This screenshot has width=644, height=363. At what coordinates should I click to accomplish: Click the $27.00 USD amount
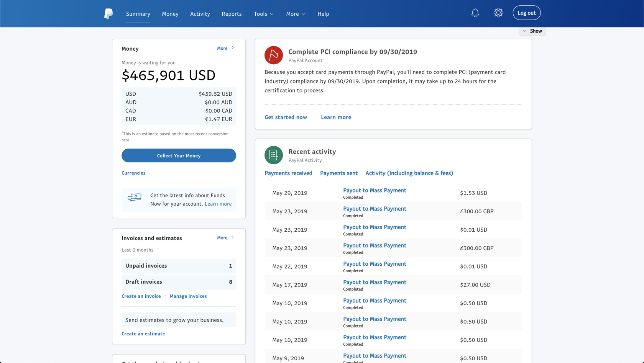pos(475,285)
